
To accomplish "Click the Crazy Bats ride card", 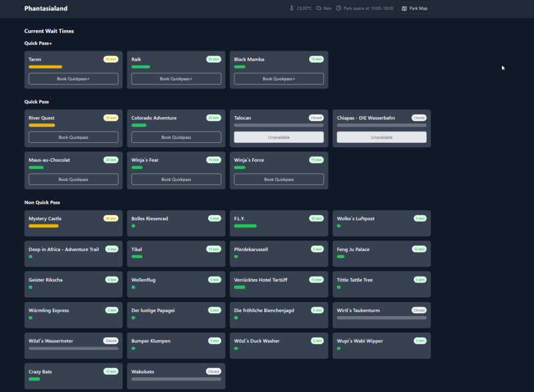I will coord(73,376).
